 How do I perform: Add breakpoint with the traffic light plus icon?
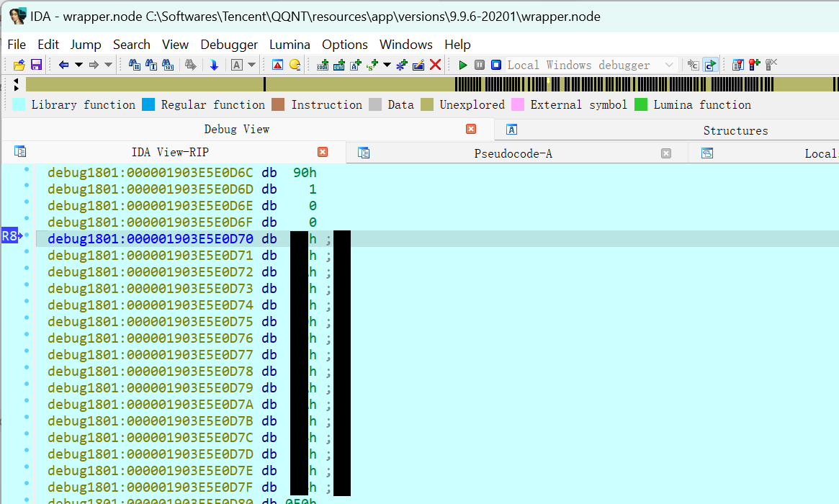pos(755,66)
